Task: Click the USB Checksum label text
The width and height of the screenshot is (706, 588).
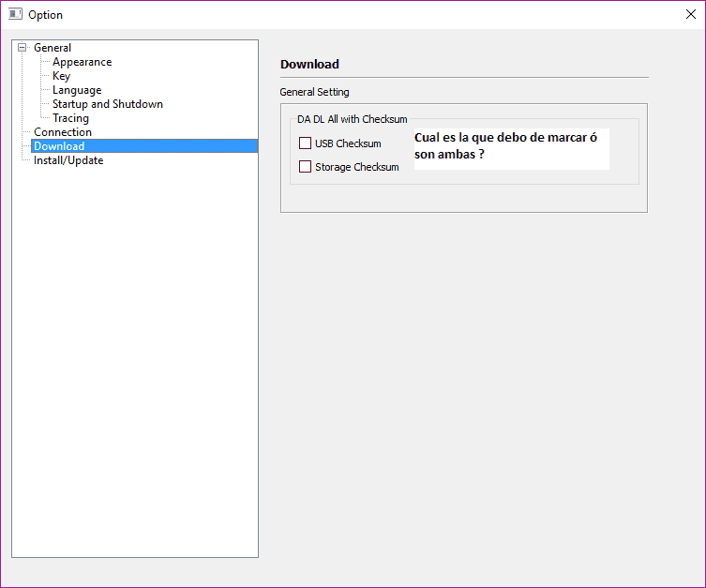Action: (x=348, y=143)
